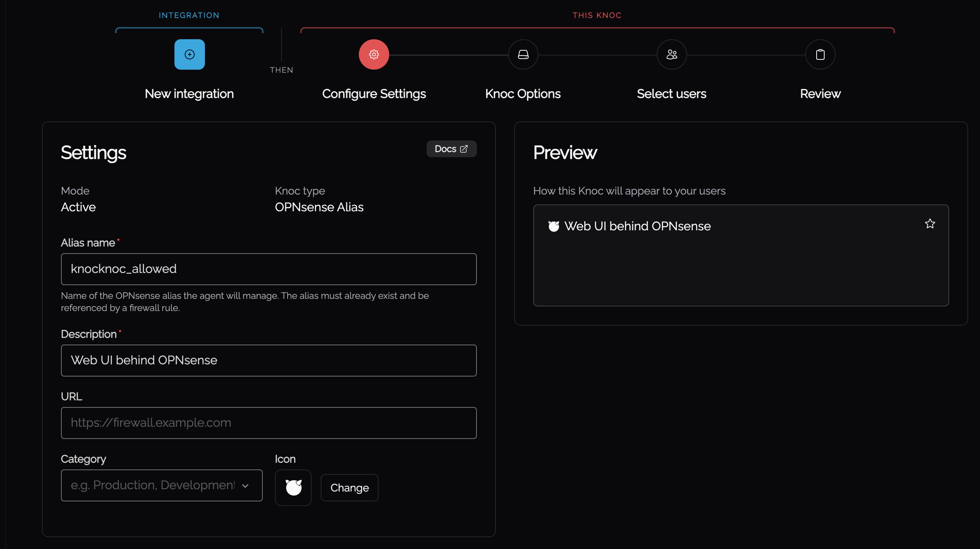Select the Configure Settings step label

tap(374, 94)
